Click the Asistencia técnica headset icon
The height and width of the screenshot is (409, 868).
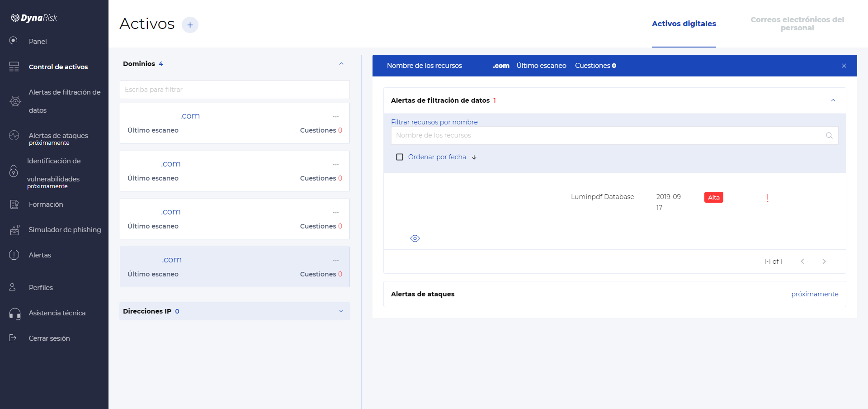pyautogui.click(x=15, y=314)
